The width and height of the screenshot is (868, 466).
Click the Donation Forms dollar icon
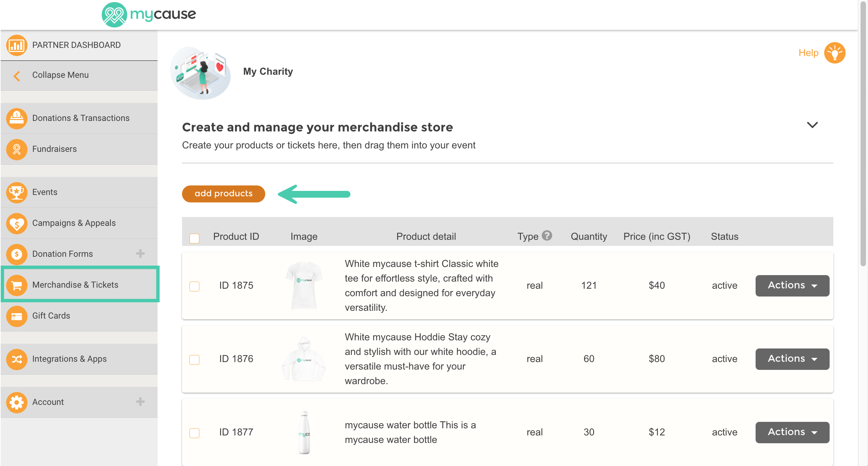coord(16,254)
